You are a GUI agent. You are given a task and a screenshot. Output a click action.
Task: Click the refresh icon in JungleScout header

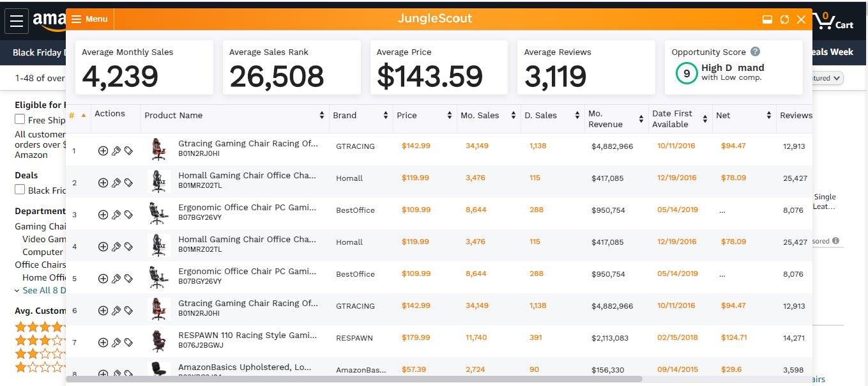click(x=784, y=20)
